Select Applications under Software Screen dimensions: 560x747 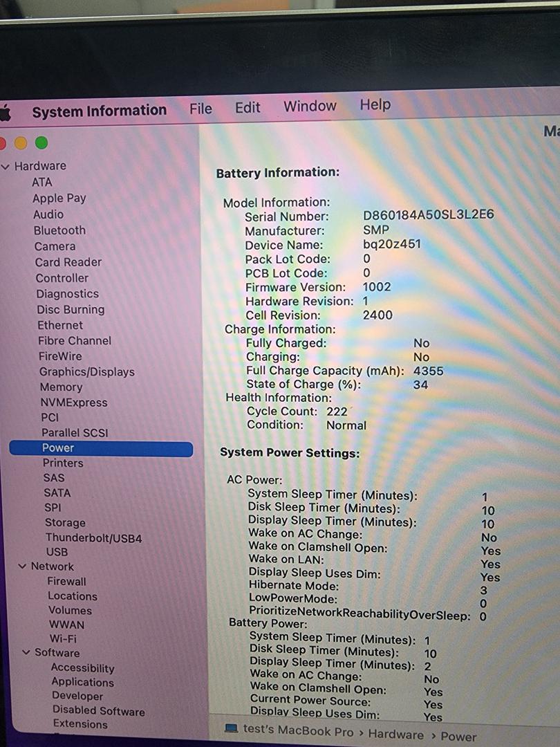coord(82,682)
